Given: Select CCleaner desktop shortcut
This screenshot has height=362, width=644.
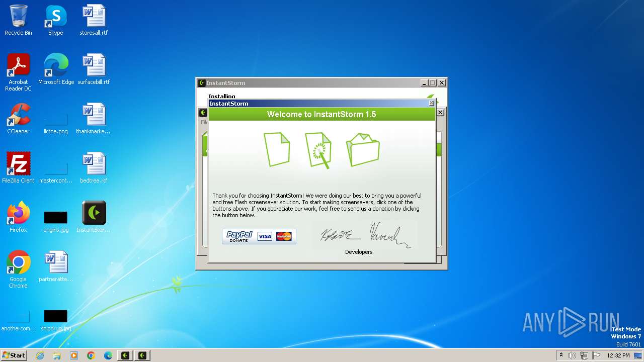Looking at the screenshot, I should (18, 119).
